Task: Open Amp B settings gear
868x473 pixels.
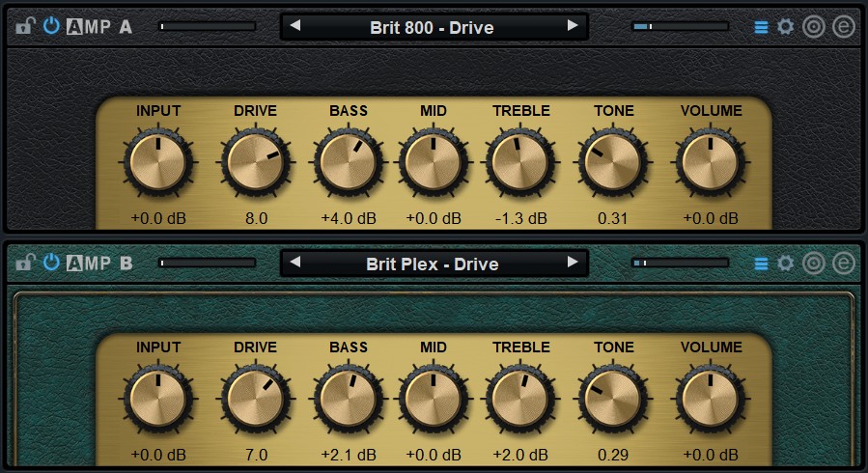Action: coord(786,263)
